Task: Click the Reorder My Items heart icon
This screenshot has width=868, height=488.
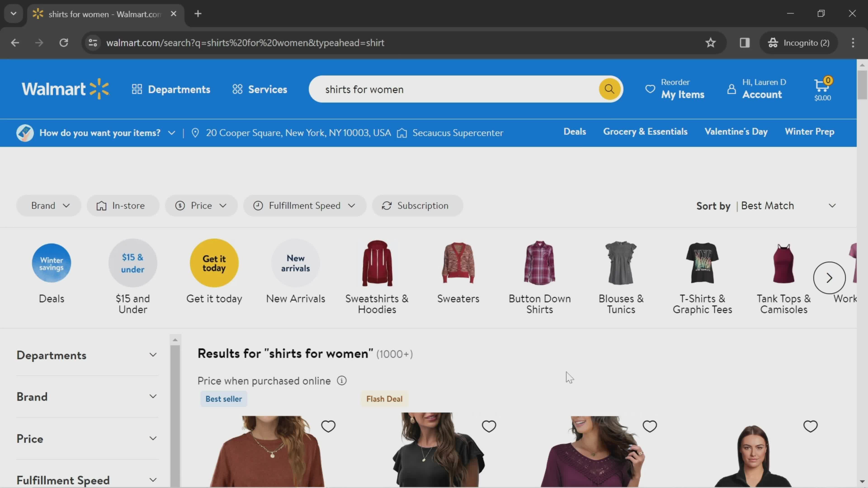Action: [x=650, y=89]
